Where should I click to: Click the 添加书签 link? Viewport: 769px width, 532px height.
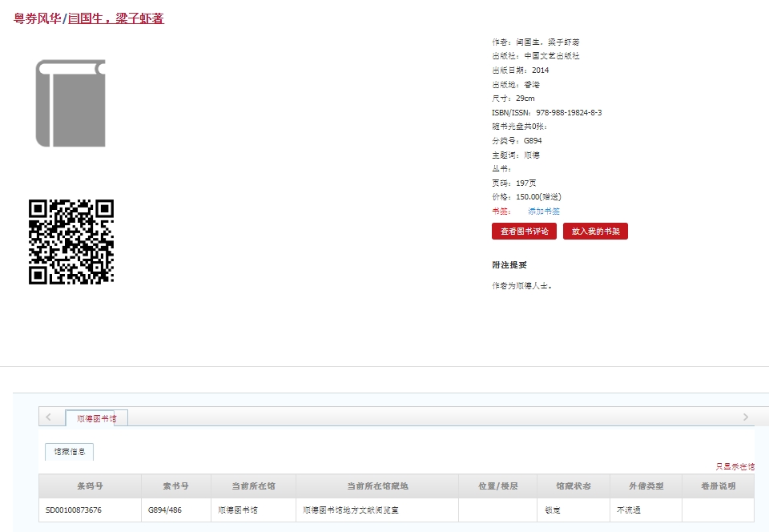[544, 212]
